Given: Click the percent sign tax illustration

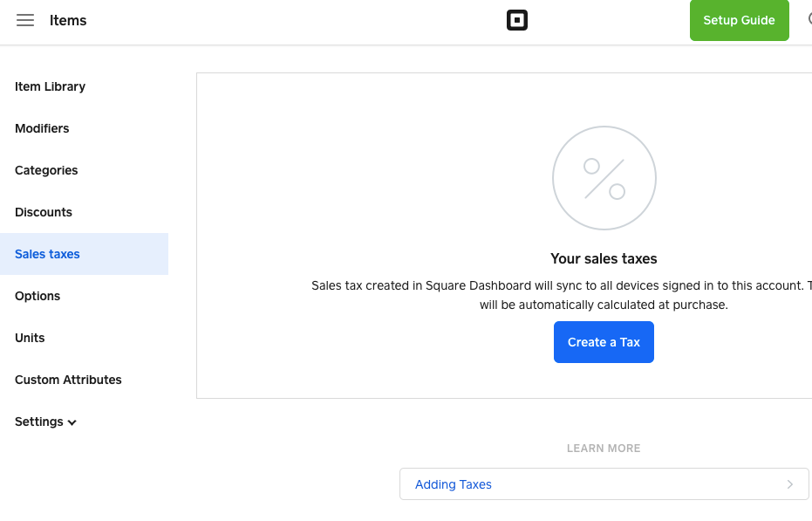Looking at the screenshot, I should (604, 178).
